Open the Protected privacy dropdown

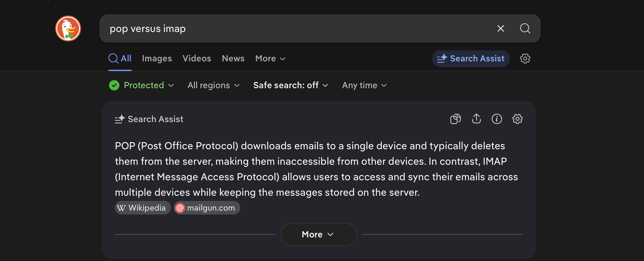tap(142, 85)
